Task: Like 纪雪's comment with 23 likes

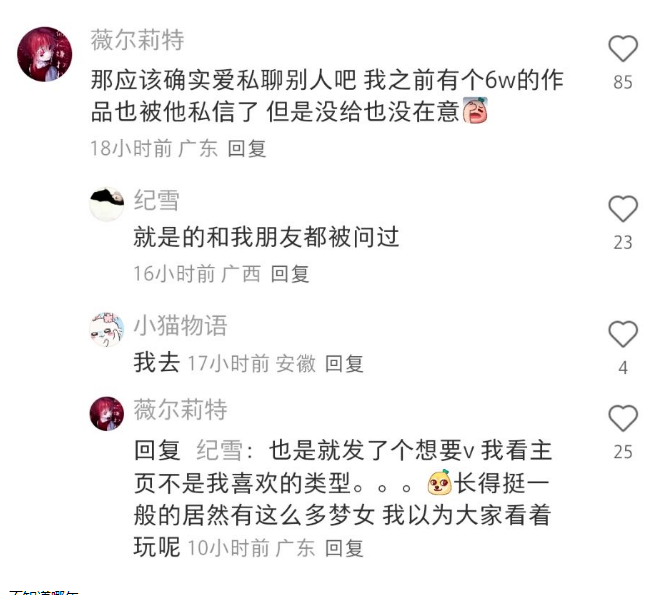Action: (623, 209)
